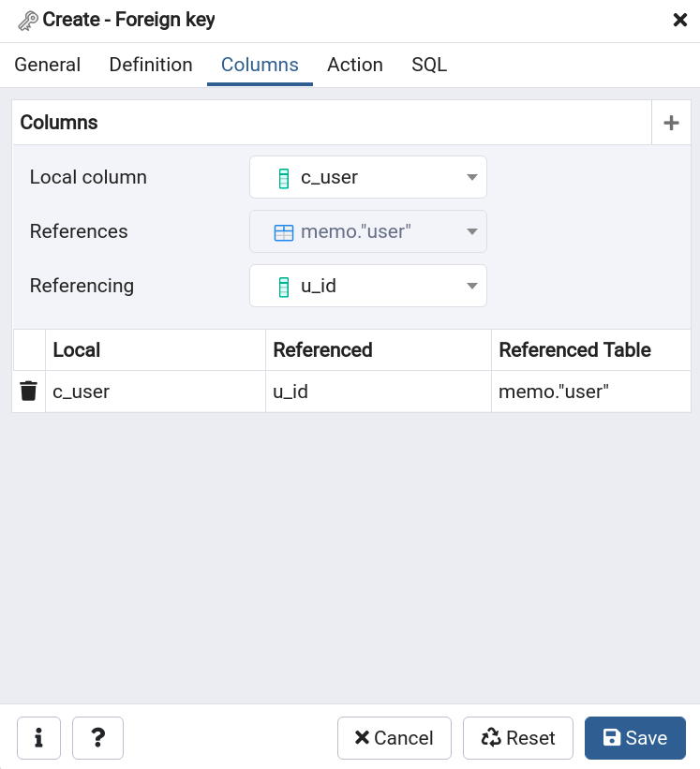Save the foreign key
The image size is (700, 769).
634,738
